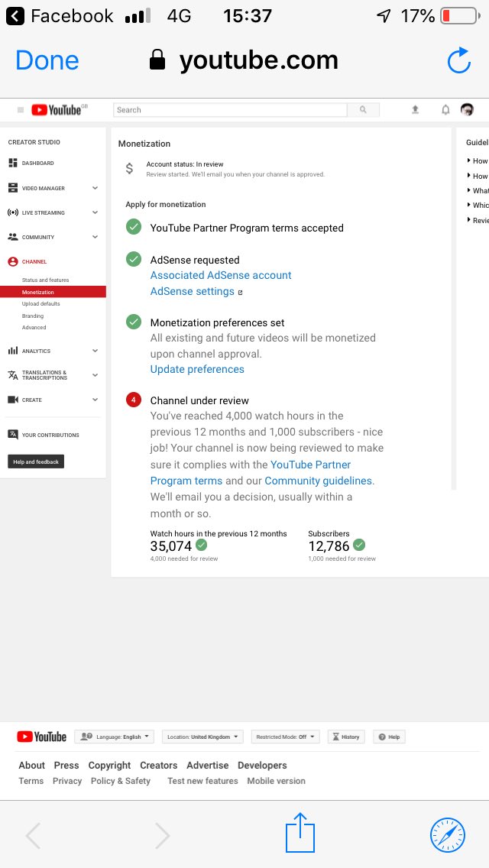Click the Video Manager icon
Image resolution: width=489 pixels, height=868 pixels.
point(13,188)
